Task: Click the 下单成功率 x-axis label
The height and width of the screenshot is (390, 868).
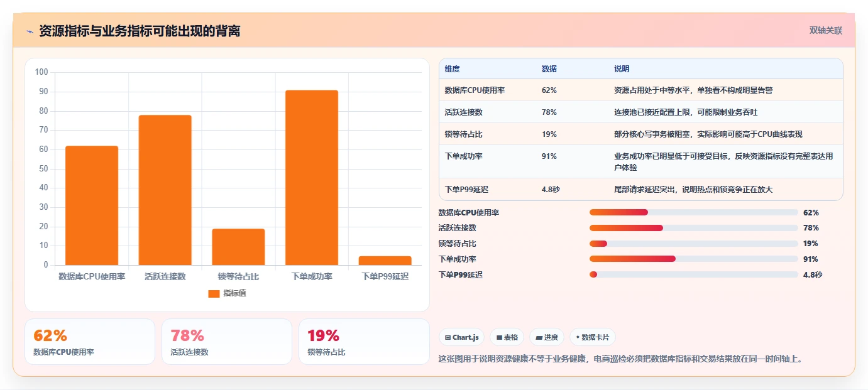Action: [312, 276]
